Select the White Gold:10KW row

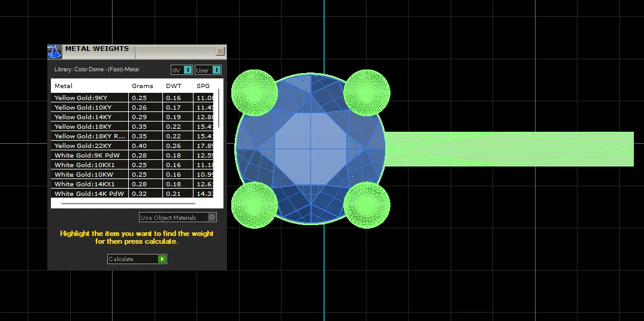pyautogui.click(x=132, y=174)
